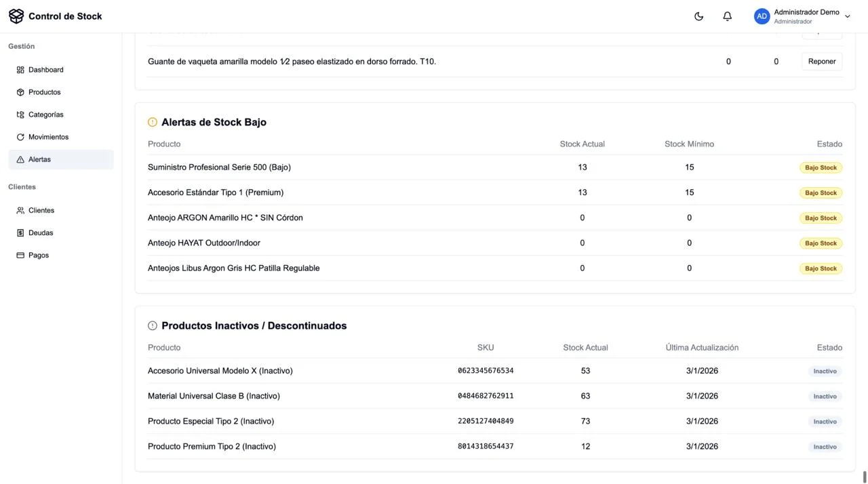868x484 pixels.
Task: Click the Movimientos refresh icon
Action: (20, 137)
